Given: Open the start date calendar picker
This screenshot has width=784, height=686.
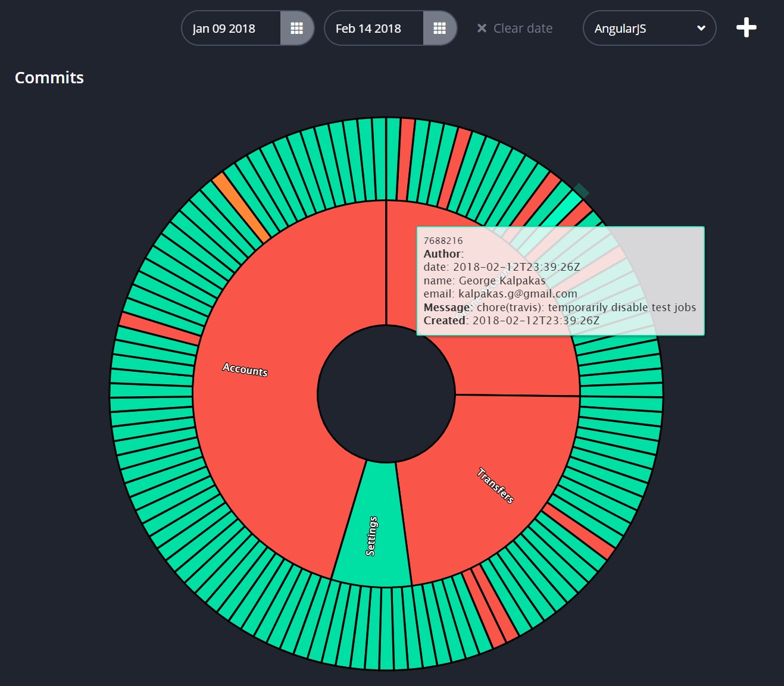Looking at the screenshot, I should [x=296, y=28].
